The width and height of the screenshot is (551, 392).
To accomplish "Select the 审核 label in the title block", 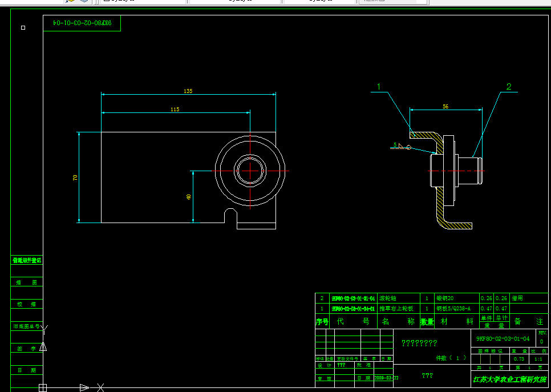I will click(325, 379).
